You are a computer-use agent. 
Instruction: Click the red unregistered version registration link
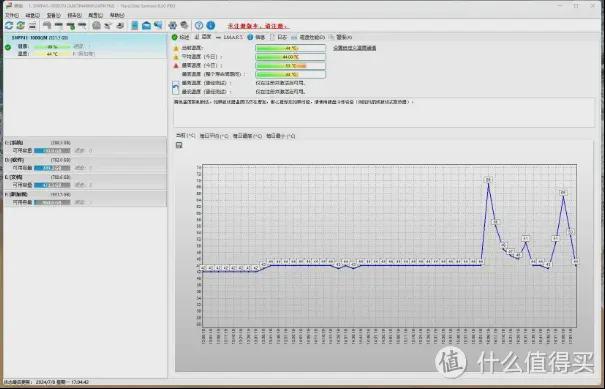coord(257,26)
